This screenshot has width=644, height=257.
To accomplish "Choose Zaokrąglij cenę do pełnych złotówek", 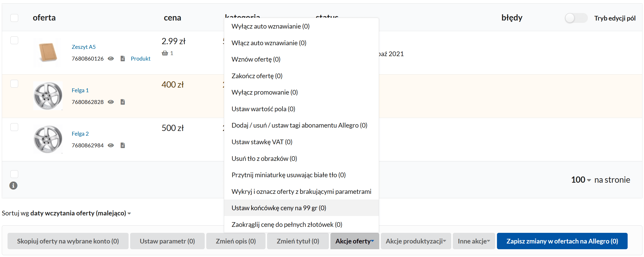I will 301,225.
